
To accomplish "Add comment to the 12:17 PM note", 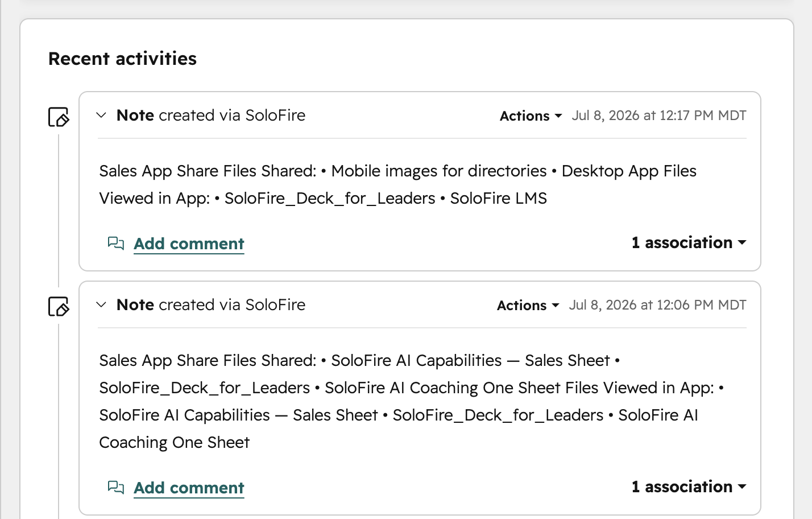I will (189, 244).
